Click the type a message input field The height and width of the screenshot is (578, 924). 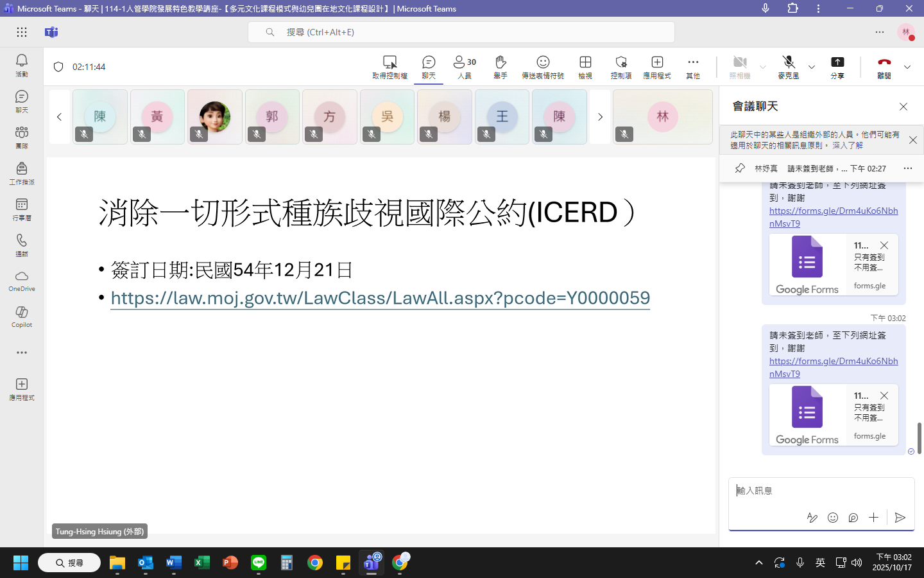821,491
